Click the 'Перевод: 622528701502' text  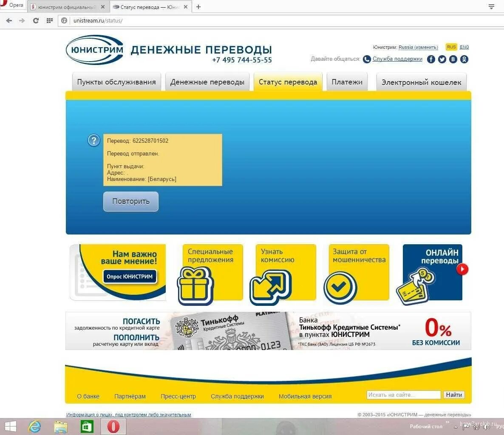tap(138, 141)
